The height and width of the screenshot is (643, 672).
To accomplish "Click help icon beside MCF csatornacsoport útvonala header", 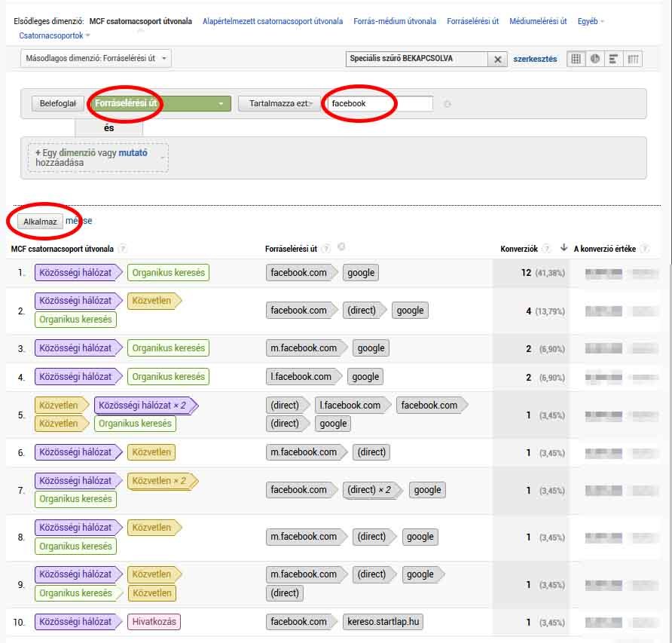I will 123,249.
